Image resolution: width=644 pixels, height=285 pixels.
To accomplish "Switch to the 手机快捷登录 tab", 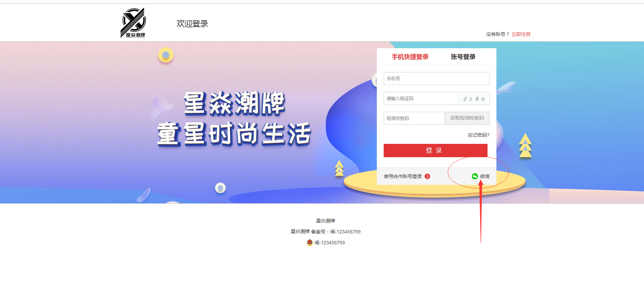I will click(410, 57).
